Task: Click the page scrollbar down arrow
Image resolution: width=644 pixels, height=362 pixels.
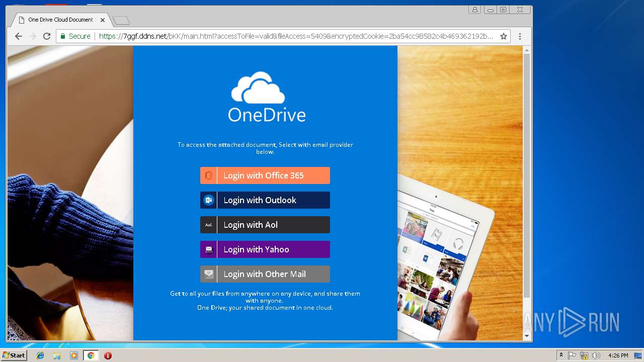Action: point(527,336)
